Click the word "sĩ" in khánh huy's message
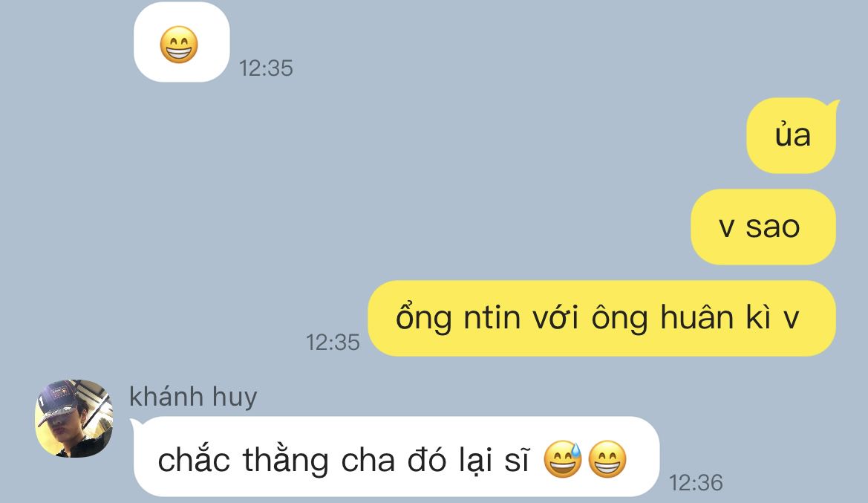This screenshot has height=503, width=868. coord(517,461)
